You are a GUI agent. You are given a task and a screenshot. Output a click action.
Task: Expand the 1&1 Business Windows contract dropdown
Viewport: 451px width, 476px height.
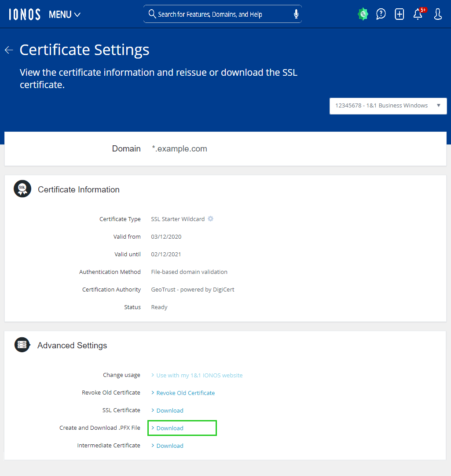[388, 106]
